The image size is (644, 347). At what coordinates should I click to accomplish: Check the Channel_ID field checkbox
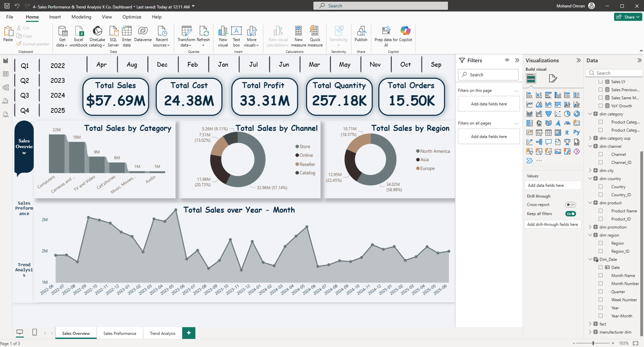[x=601, y=163]
